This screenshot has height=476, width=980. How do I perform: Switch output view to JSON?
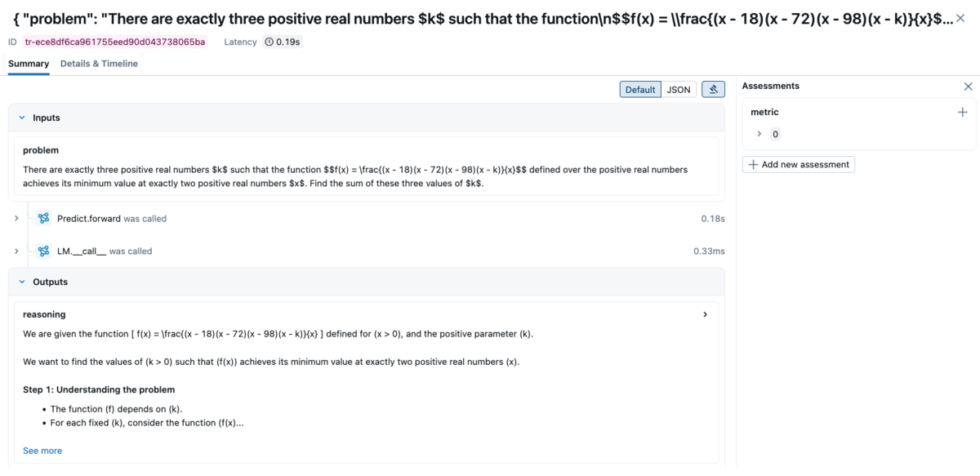[679, 90]
